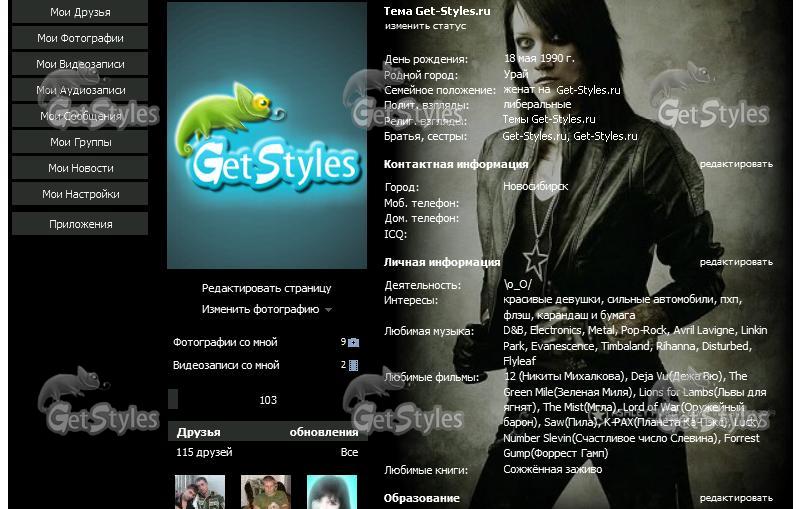Select Мои Аудиозаписи in the left menu
Image resolution: width=800 pixels, height=509 pixels.
click(80, 90)
